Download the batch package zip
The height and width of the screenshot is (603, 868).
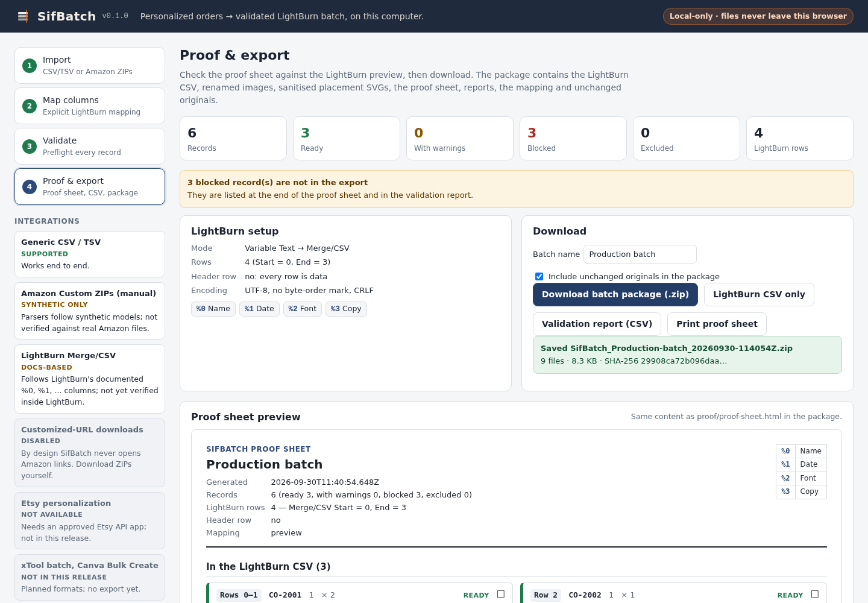point(615,294)
